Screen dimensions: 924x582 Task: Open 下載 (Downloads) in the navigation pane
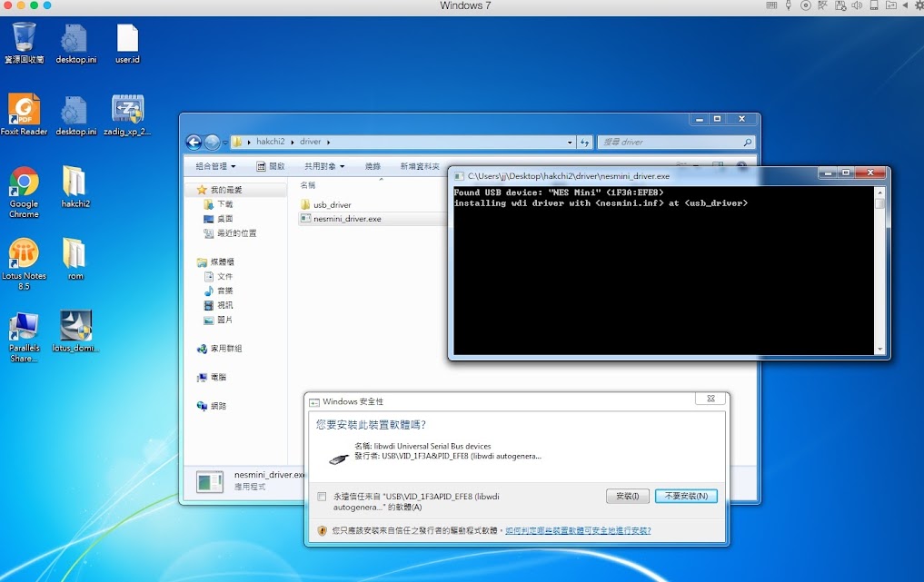[218, 204]
